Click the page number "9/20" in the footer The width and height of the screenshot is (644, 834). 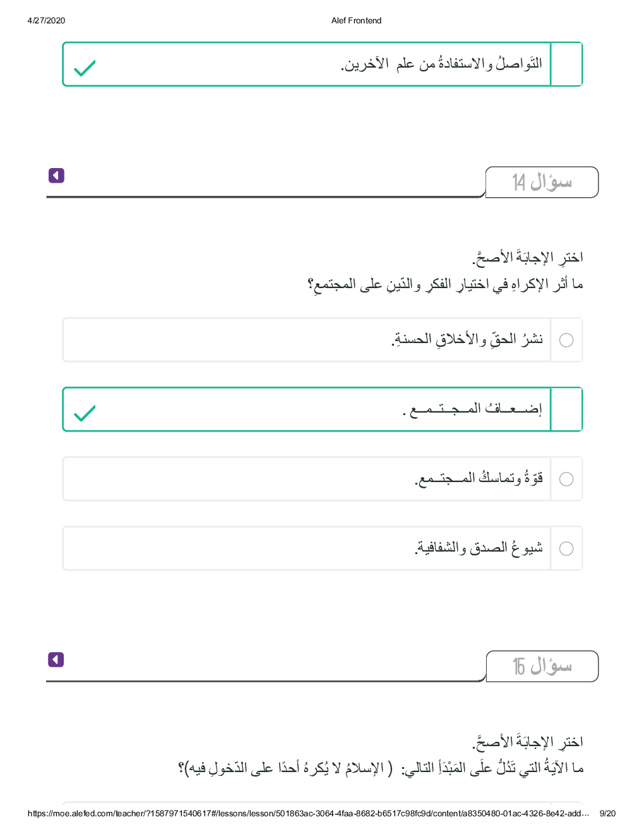click(607, 814)
